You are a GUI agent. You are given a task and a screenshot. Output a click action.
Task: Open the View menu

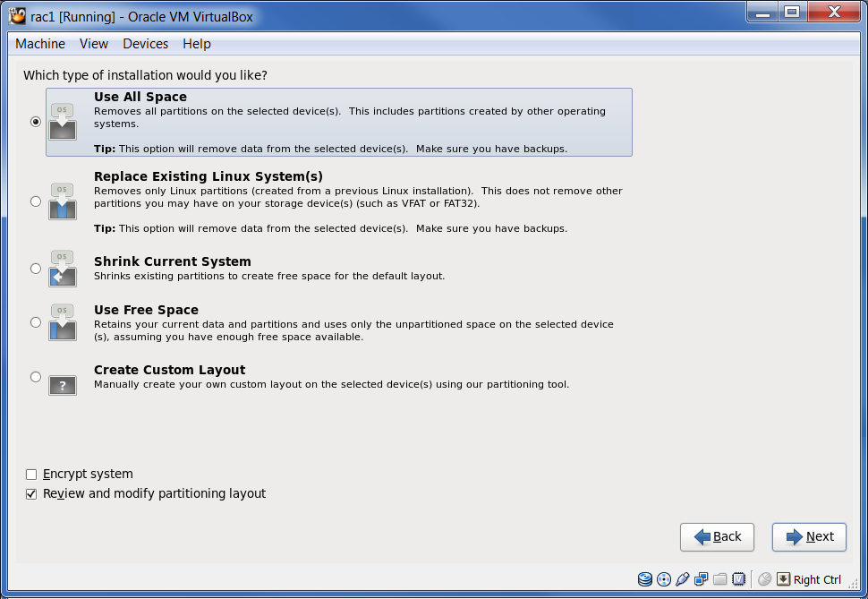click(x=93, y=44)
